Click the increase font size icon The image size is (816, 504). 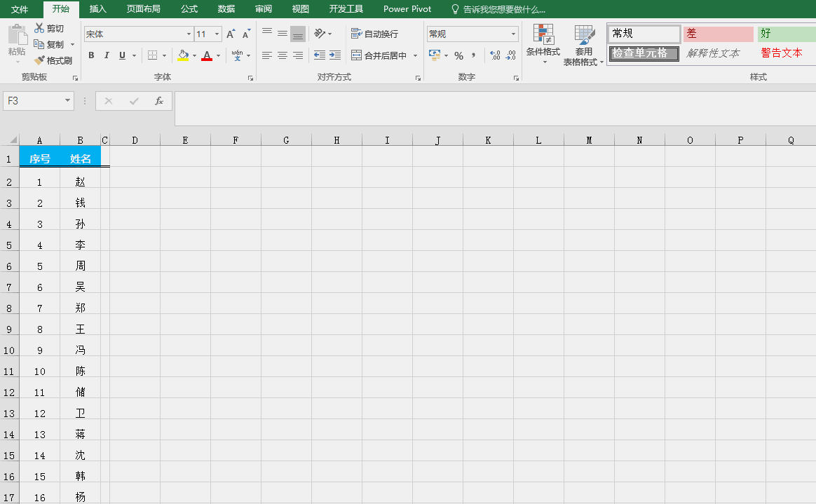[231, 34]
